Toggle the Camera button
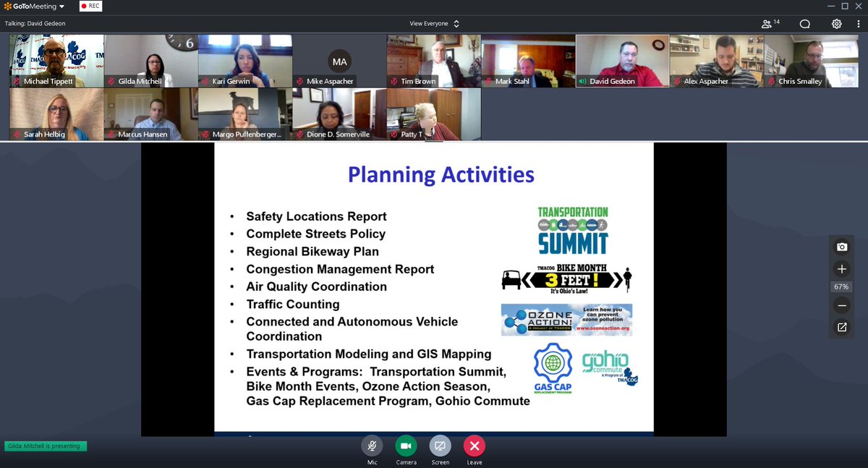 pyautogui.click(x=406, y=446)
